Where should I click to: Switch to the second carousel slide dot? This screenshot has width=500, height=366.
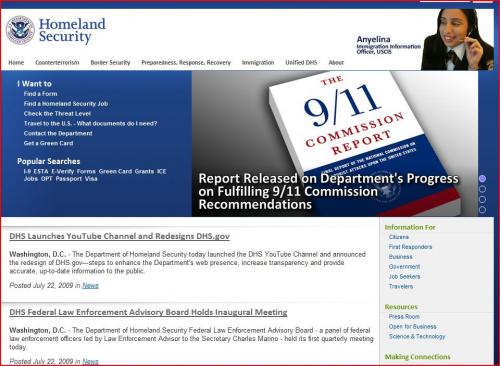482,189
